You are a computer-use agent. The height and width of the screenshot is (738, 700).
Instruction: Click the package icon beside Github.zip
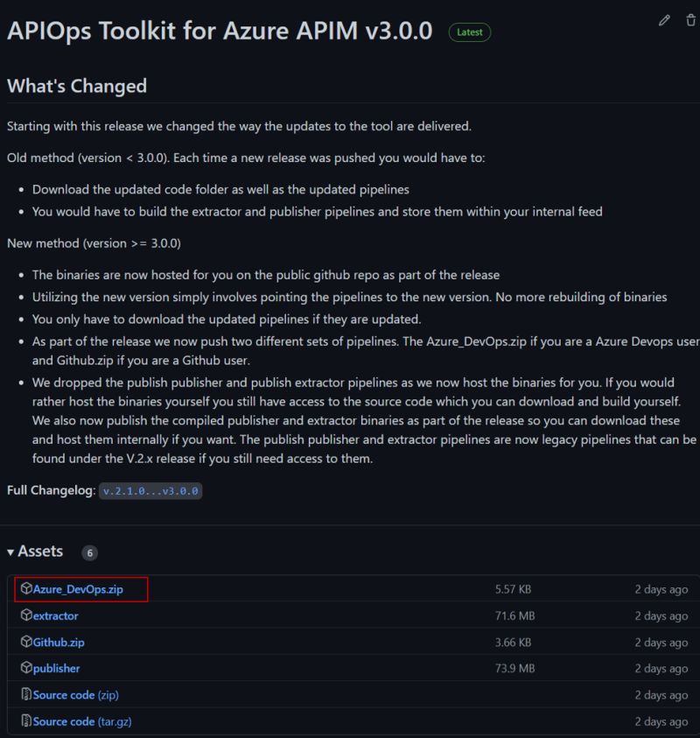[27, 642]
